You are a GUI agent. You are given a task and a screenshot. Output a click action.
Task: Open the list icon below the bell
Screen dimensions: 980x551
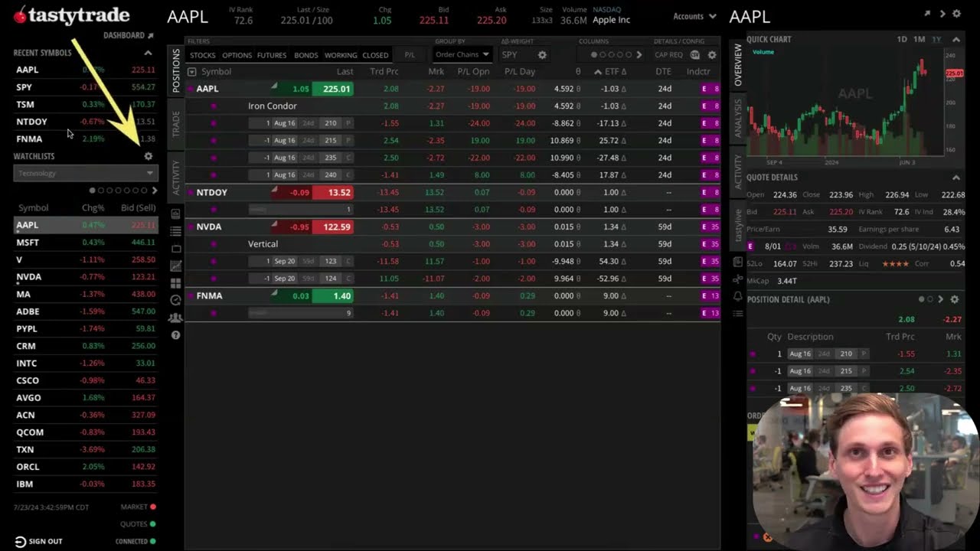[x=737, y=313]
